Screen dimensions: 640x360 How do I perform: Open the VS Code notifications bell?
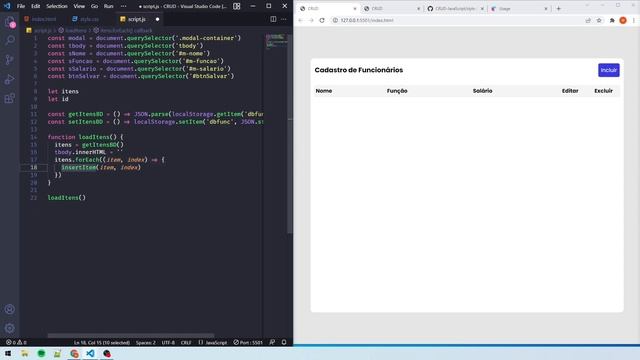284,342
